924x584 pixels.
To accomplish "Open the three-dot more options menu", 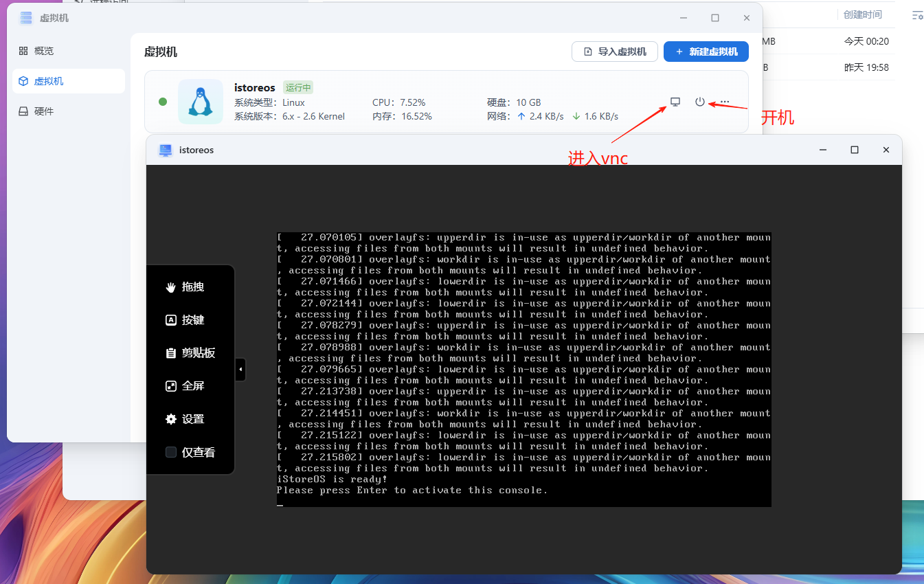I will tap(725, 102).
